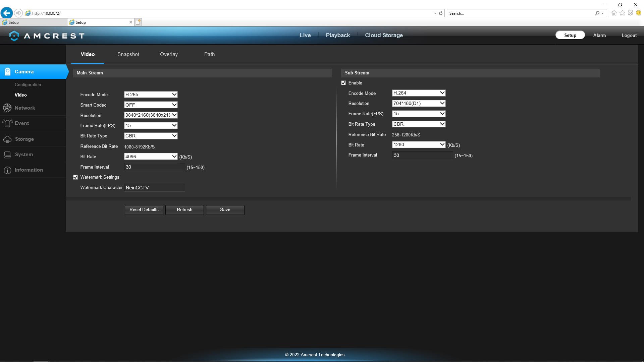Switch to the Path tab

209,54
